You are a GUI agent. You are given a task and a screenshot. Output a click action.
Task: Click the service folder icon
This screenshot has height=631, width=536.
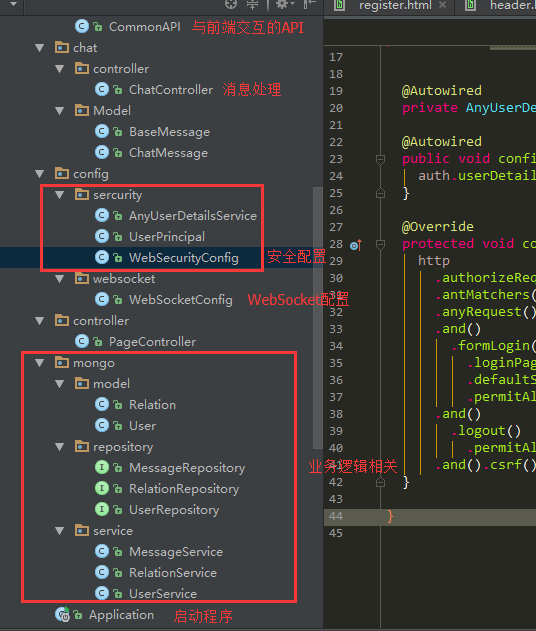click(82, 530)
